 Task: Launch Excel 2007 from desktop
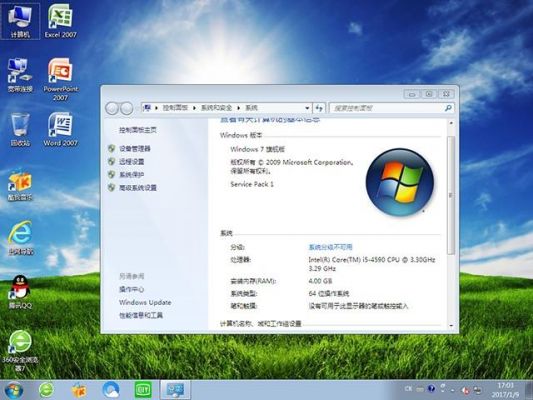61,21
